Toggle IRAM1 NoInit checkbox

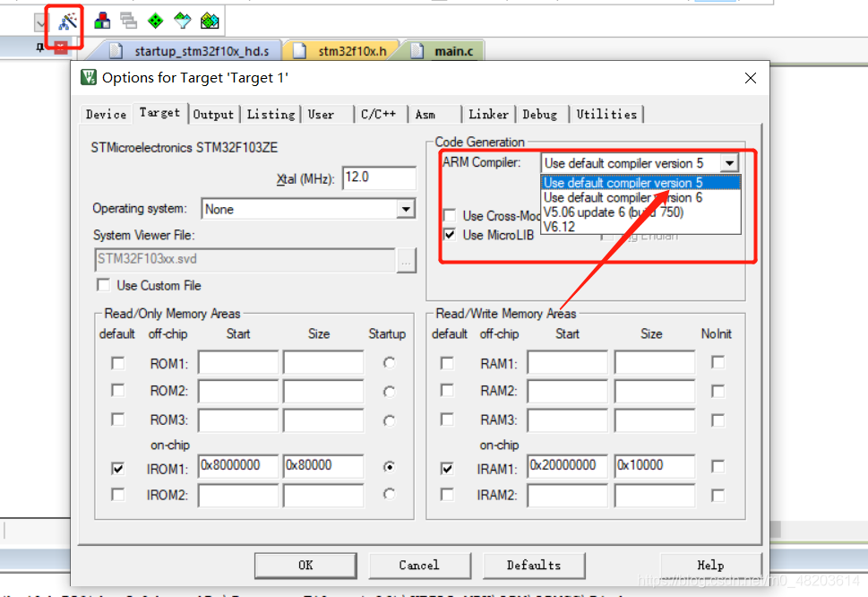(x=718, y=466)
